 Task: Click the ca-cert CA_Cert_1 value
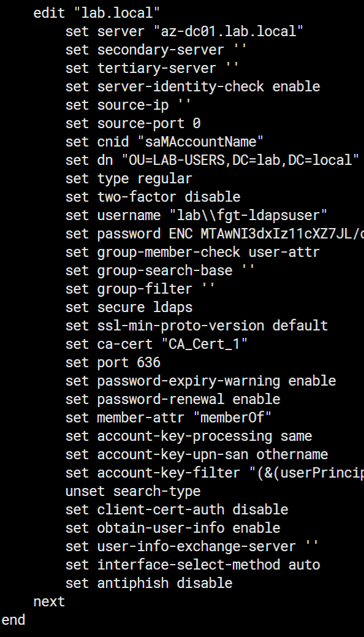click(x=204, y=344)
